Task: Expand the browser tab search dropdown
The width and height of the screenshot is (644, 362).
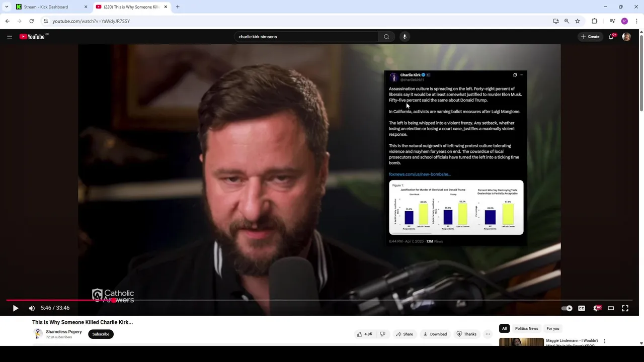Action: click(x=7, y=7)
